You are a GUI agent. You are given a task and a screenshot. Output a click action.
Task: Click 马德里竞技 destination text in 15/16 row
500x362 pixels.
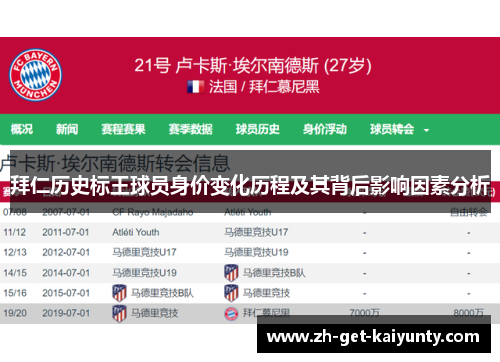(x=266, y=293)
